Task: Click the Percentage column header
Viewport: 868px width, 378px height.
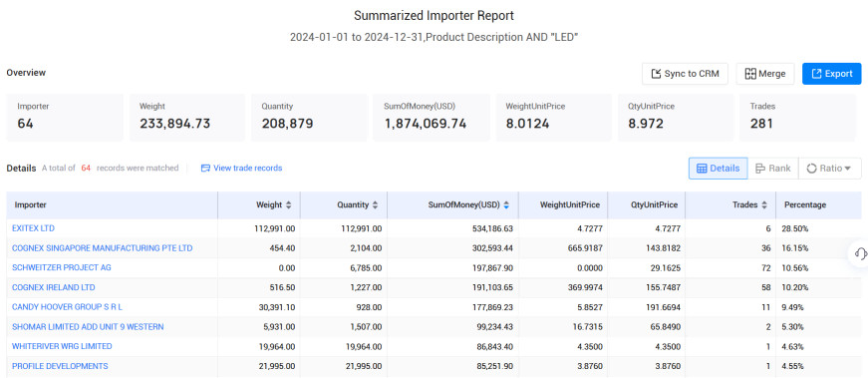Action: coord(805,205)
